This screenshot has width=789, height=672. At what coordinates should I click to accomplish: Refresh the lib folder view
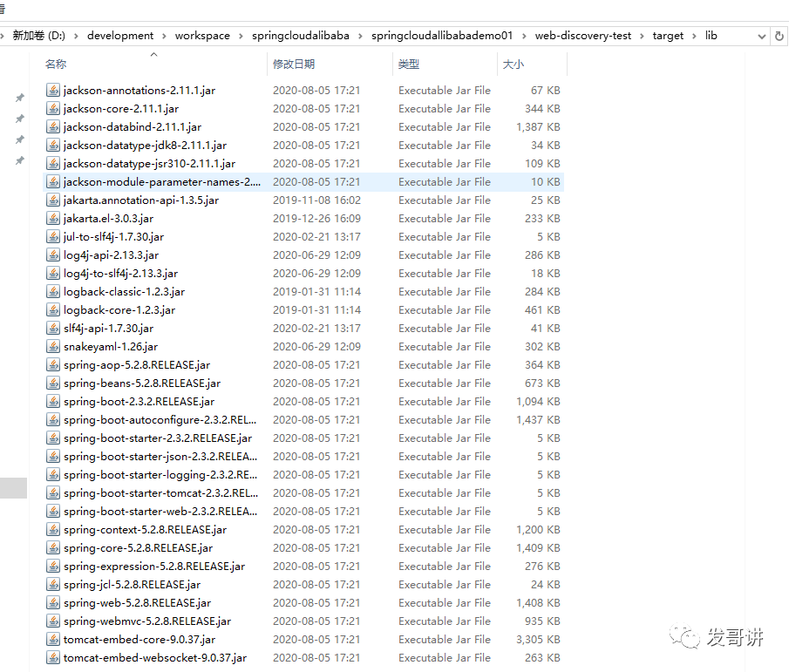point(779,37)
